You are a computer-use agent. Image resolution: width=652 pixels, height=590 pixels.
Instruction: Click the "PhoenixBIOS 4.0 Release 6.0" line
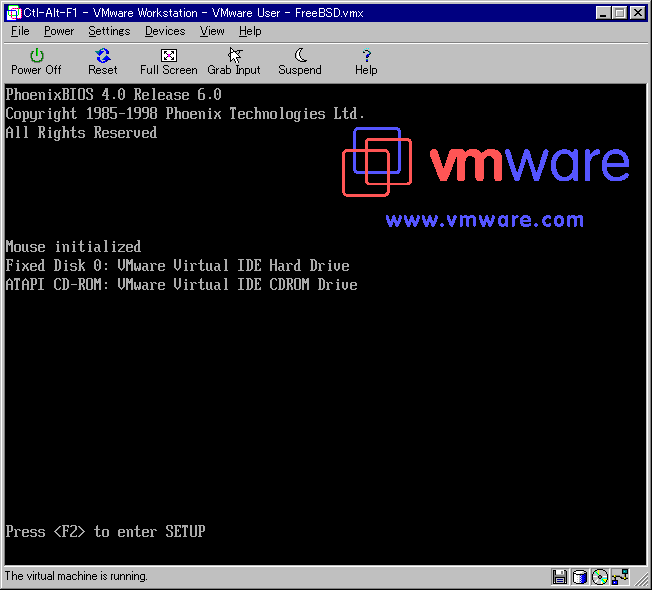tap(114, 95)
